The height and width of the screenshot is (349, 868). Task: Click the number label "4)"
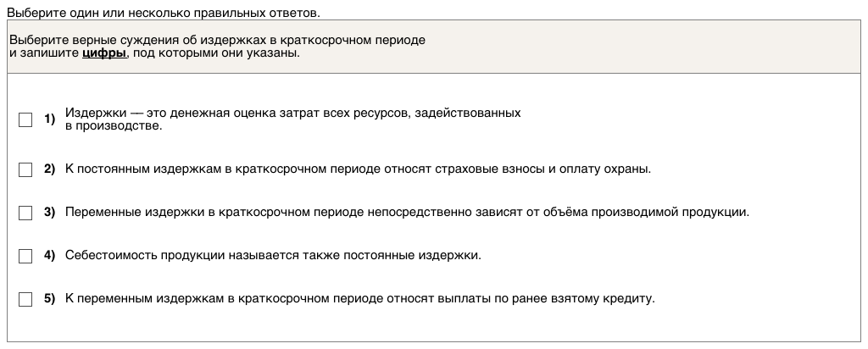pos(49,255)
